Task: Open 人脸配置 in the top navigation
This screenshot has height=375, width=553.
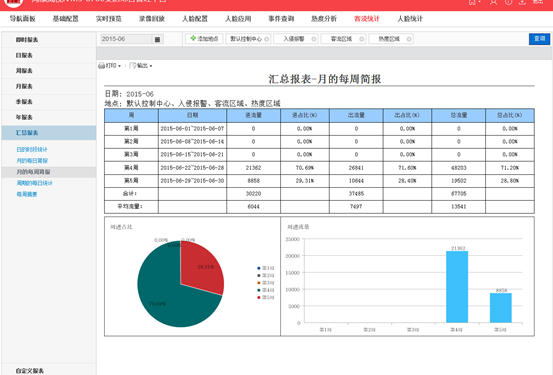Action: point(195,19)
